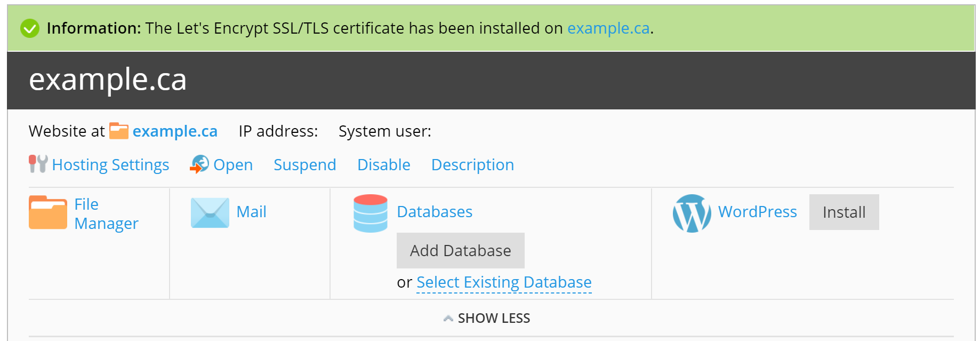
Task: Install WordPress with the Install button
Action: point(844,212)
